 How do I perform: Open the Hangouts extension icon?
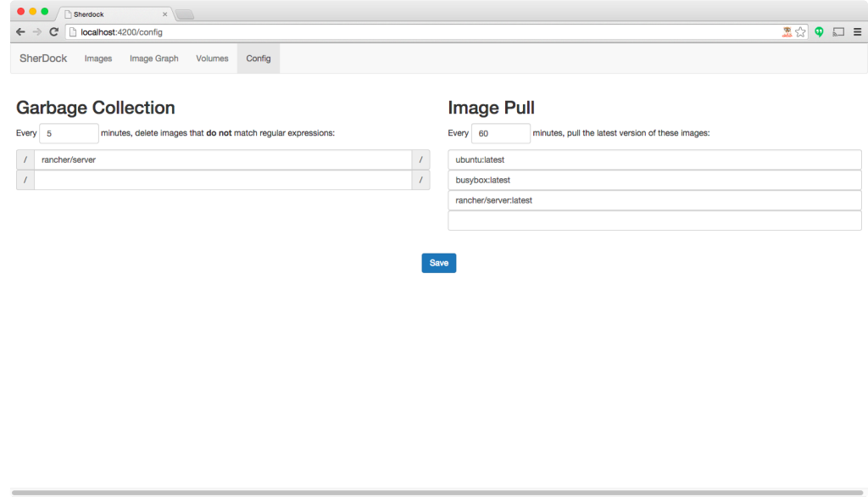[x=820, y=32]
